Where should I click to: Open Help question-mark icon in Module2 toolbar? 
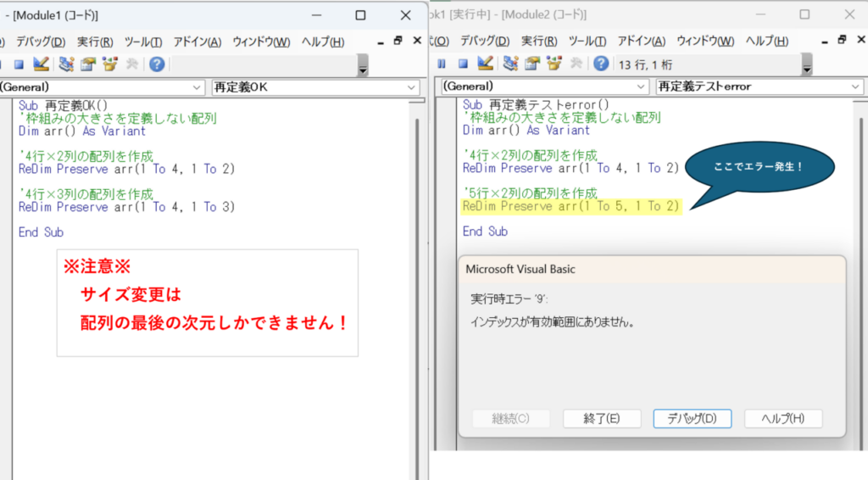(x=601, y=64)
